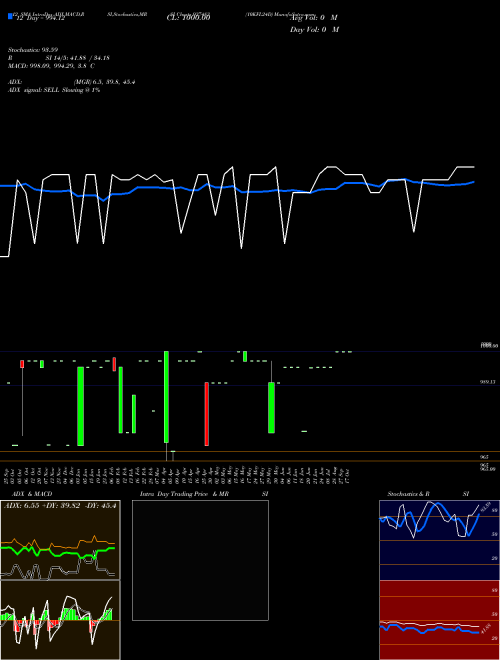This screenshot has width=500, height=660.
Task: Click the empty intraday trading chart box
Action: pyautogui.click(x=200, y=560)
